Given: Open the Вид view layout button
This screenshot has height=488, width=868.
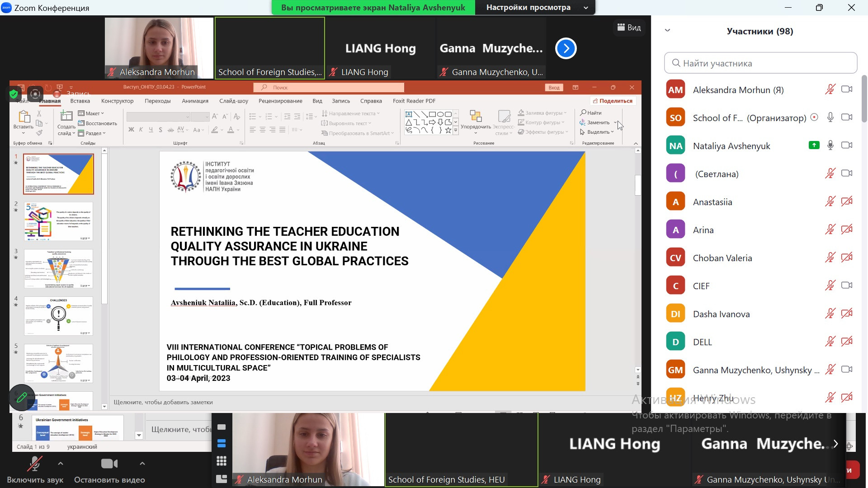Looking at the screenshot, I should tap(629, 28).
